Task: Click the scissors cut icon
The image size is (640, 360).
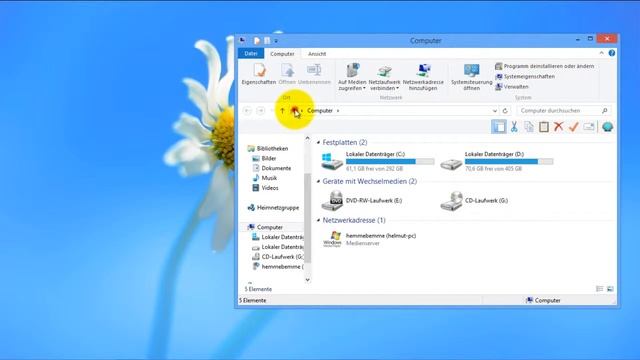Action: pyautogui.click(x=514, y=127)
